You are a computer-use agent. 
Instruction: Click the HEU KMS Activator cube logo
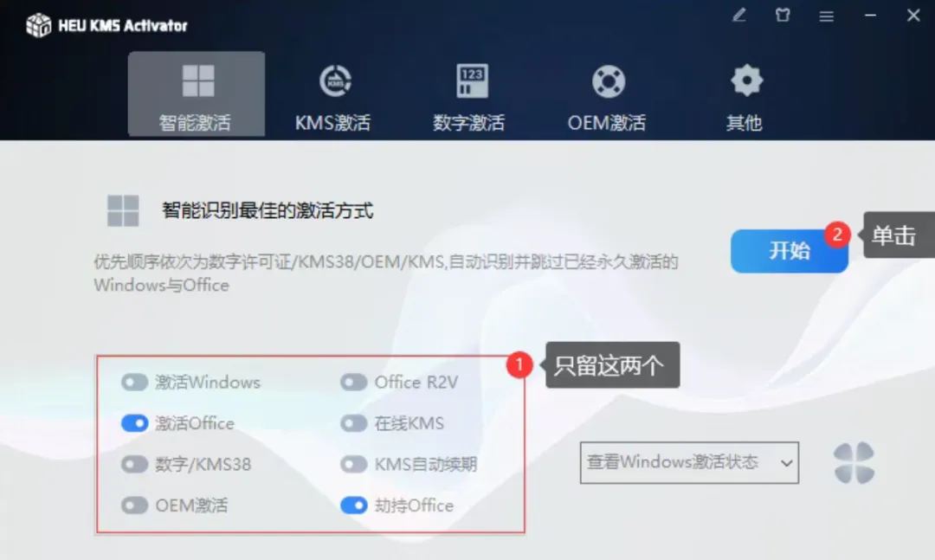tap(39, 25)
